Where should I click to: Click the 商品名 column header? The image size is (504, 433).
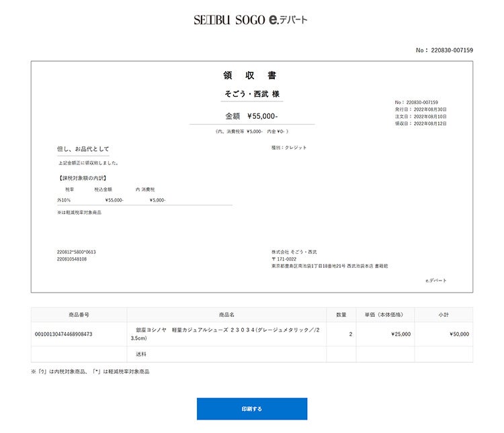[x=226, y=315]
